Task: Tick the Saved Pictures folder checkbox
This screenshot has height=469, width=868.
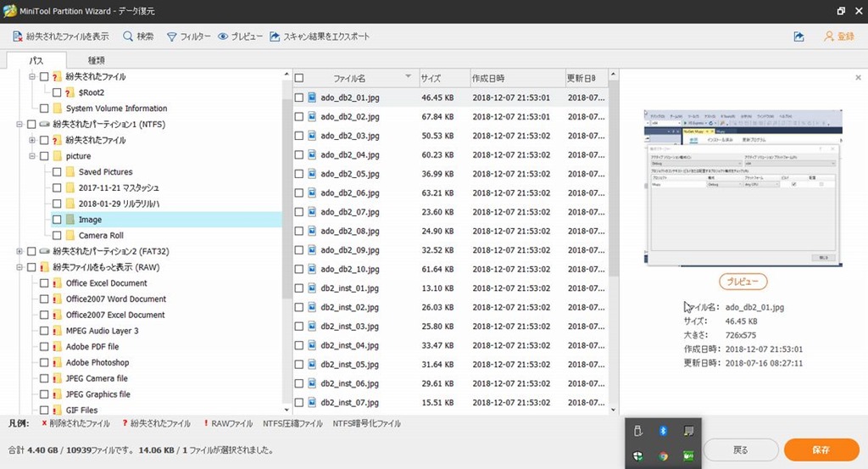Action: coord(58,172)
